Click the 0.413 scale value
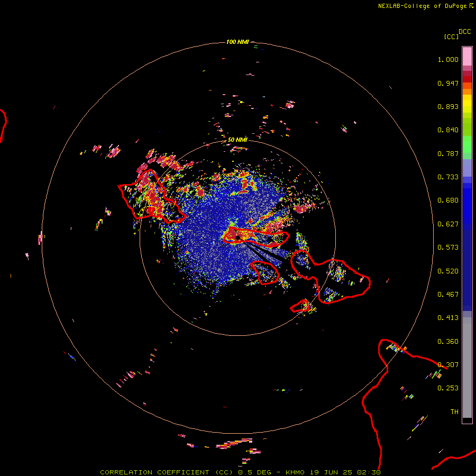 coord(448,318)
